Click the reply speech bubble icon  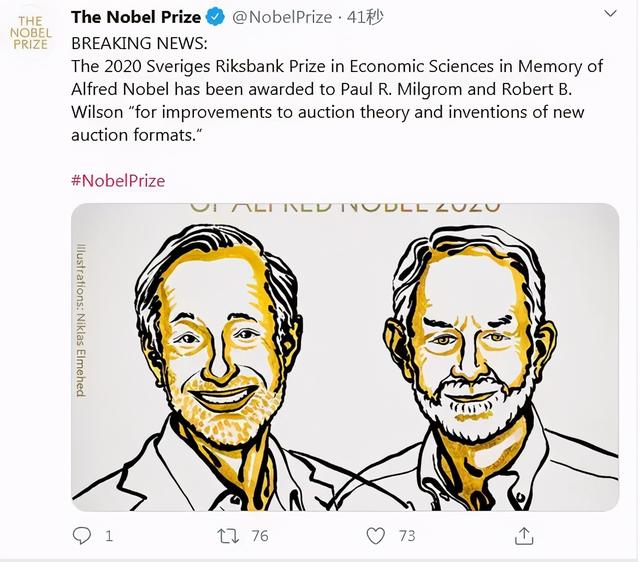coord(82,535)
